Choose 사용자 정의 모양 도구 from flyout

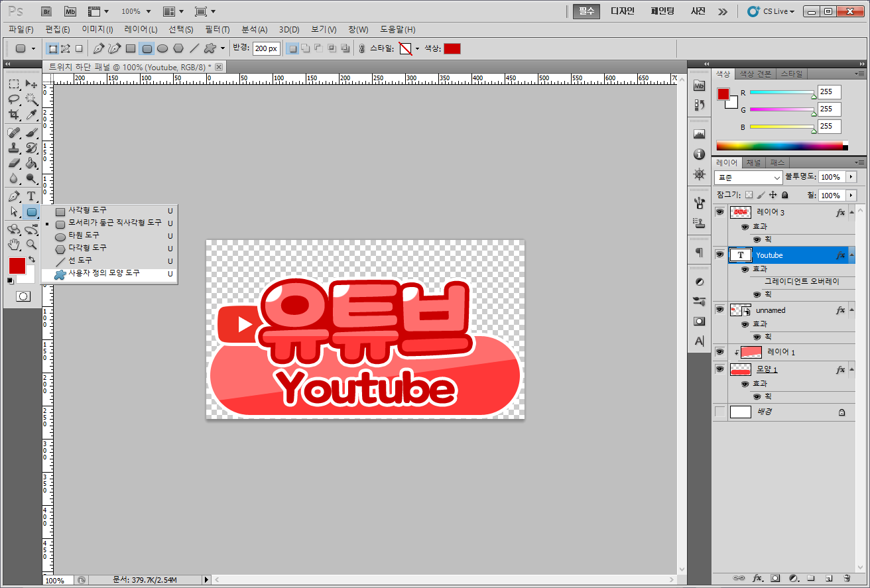click(109, 273)
